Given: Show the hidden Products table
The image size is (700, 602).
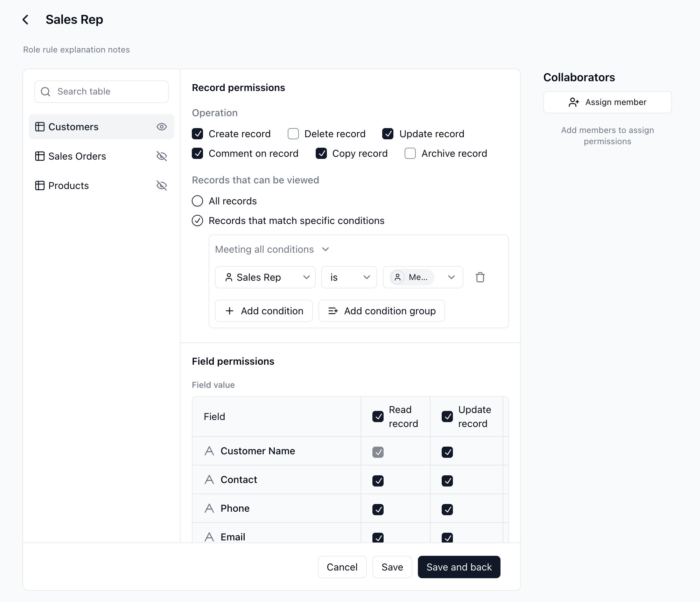Looking at the screenshot, I should point(161,185).
